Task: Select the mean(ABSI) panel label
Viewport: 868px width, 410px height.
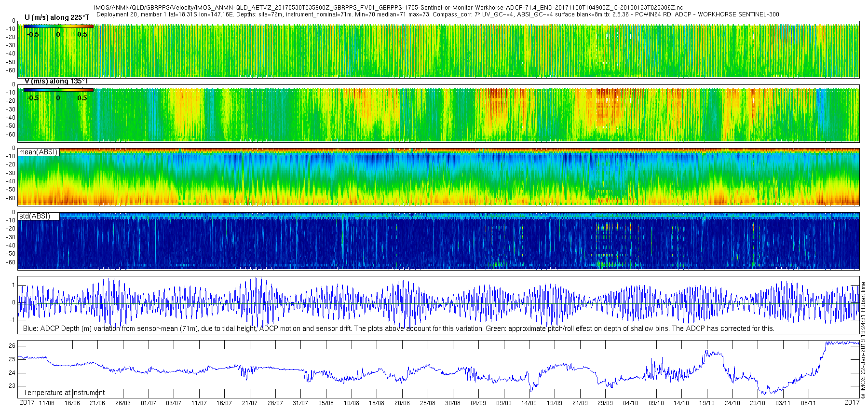Action: click(39, 152)
